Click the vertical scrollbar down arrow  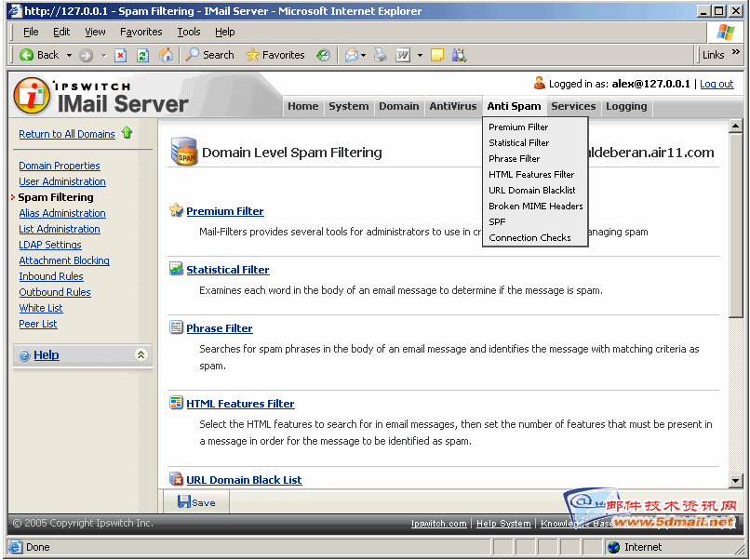pos(735,480)
